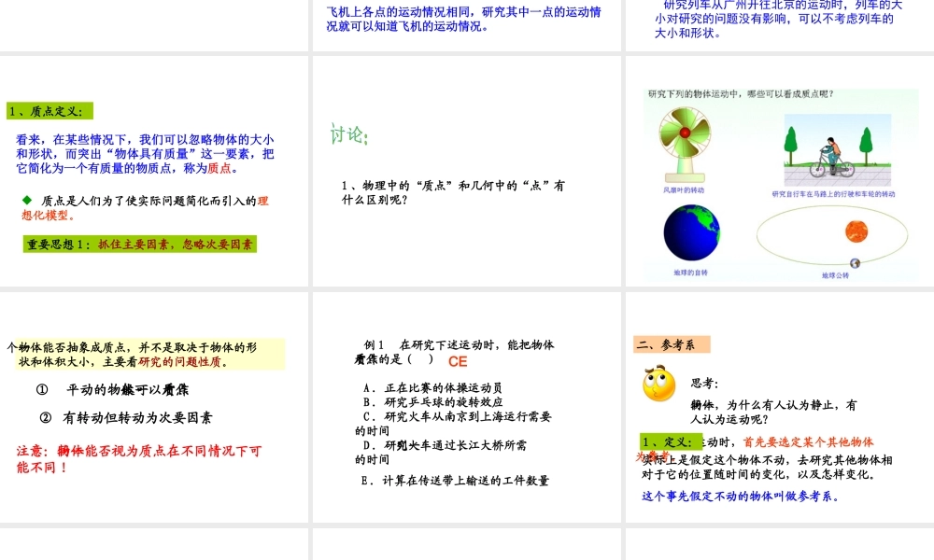Click the red answer 'CE'
This screenshot has height=560, width=934.
click(x=458, y=362)
